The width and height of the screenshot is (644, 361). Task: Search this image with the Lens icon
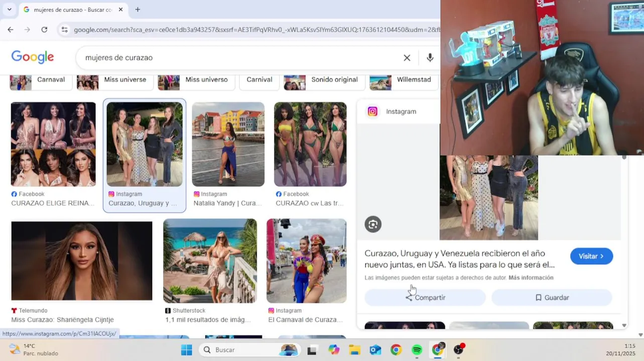click(373, 225)
